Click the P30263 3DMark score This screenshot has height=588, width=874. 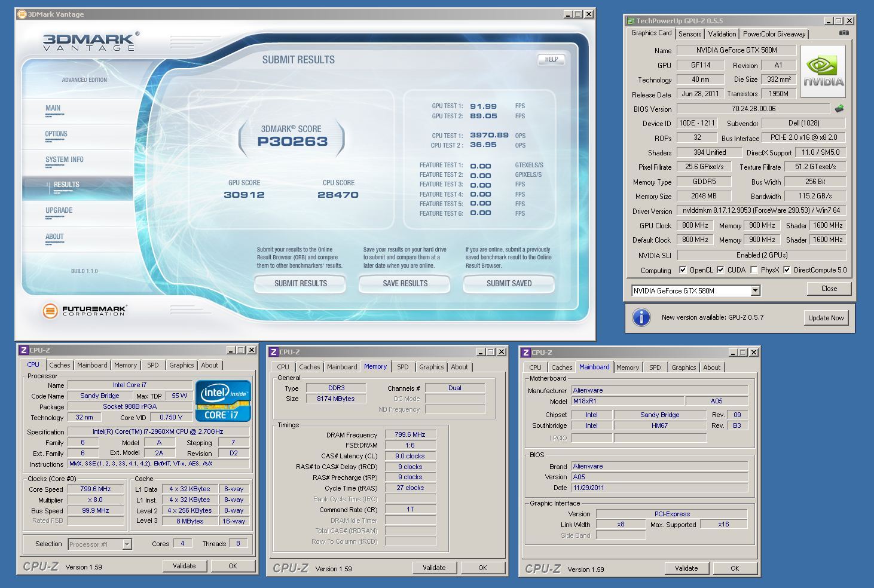[292, 142]
